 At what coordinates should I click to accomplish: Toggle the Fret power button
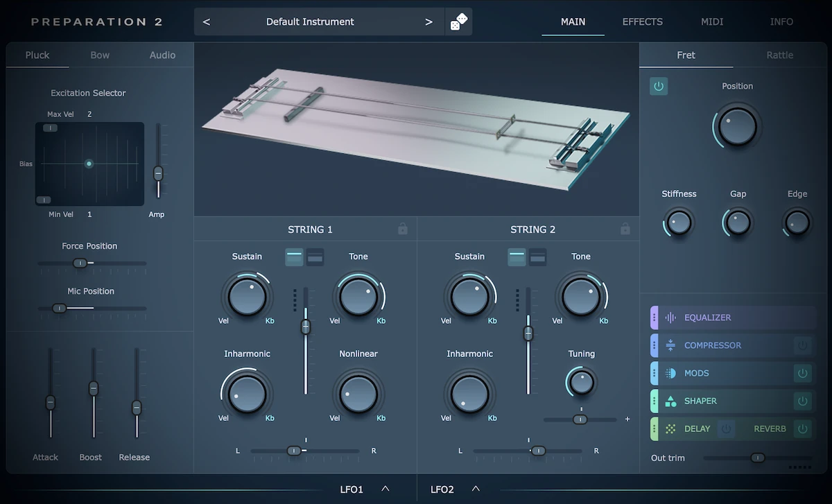click(658, 86)
